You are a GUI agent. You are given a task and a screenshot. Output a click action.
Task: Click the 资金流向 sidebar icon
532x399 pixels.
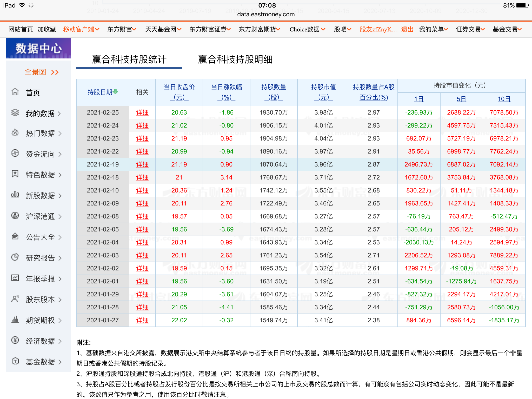point(15,153)
